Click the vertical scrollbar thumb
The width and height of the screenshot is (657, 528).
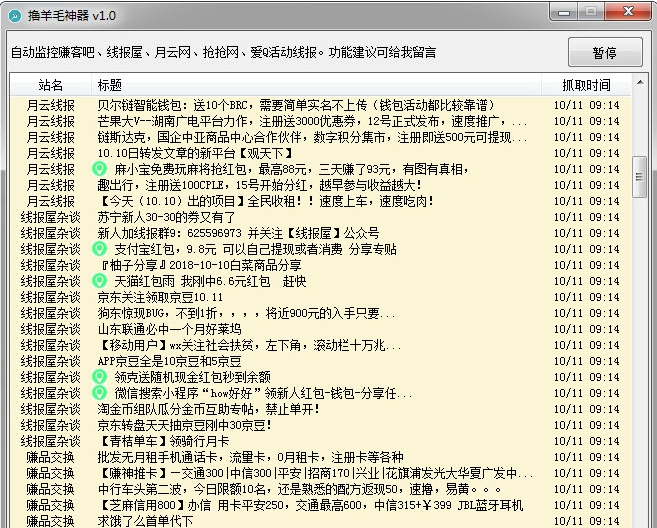(639, 176)
